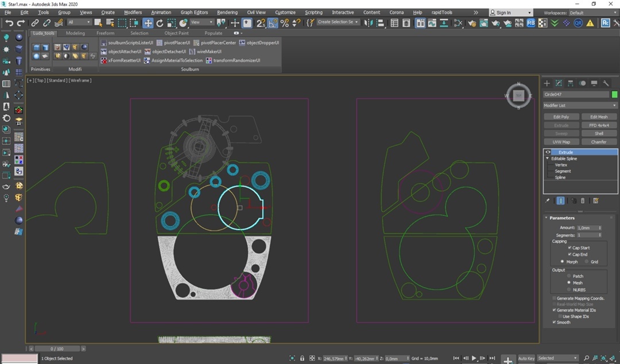Select the Rectangular Selection Region tool
Screen dimensions: 620x364
[x=122, y=23]
